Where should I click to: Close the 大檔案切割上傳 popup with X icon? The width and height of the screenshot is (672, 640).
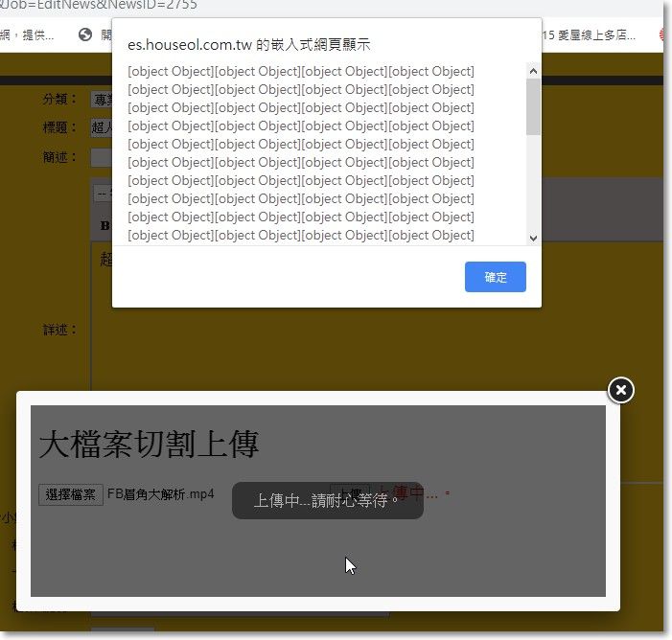coord(621,390)
